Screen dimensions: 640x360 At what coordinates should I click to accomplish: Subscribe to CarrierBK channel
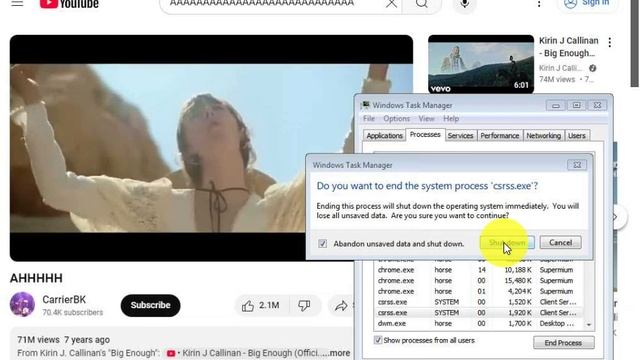[150, 305]
